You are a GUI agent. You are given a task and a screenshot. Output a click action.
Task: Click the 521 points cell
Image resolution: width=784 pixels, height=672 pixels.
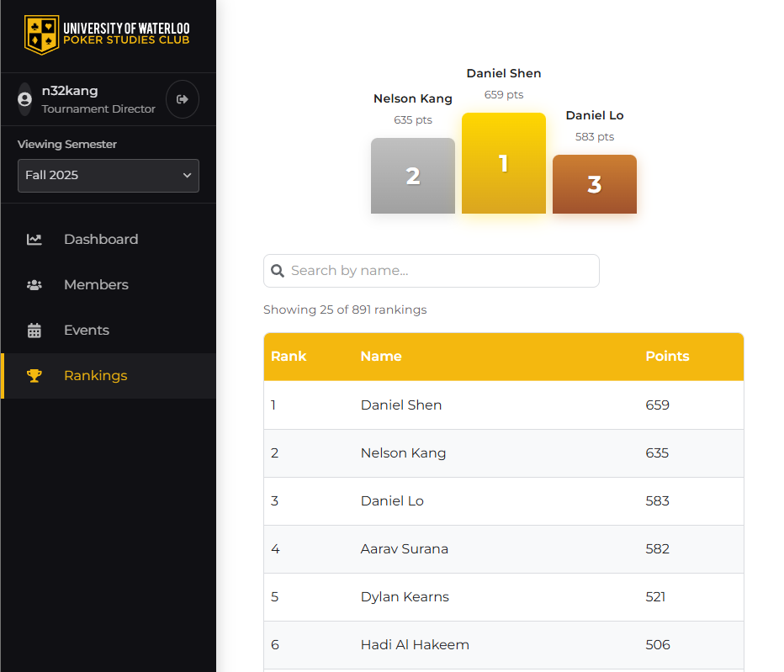pos(655,597)
